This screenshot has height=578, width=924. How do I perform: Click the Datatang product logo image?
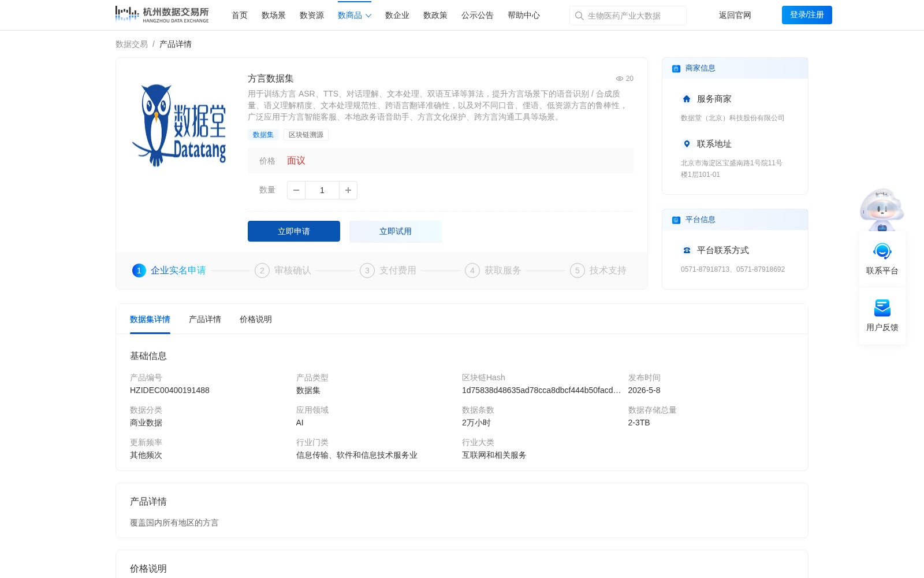tap(178, 125)
